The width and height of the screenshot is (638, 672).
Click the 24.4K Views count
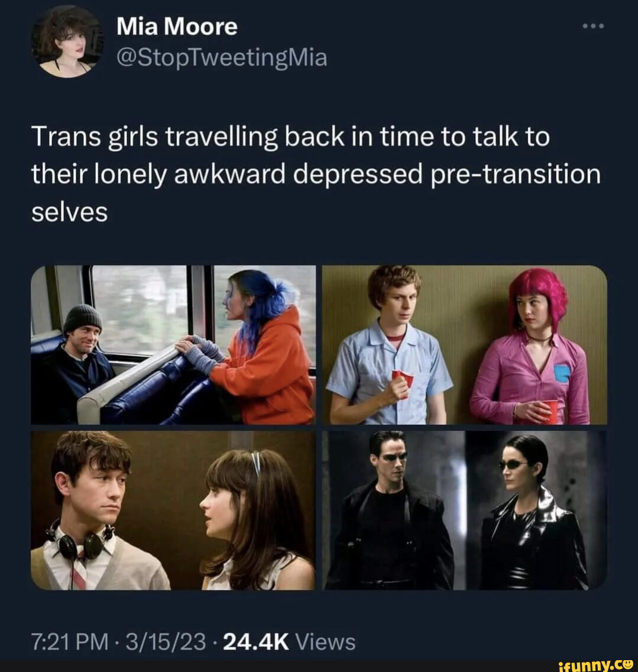point(289,642)
